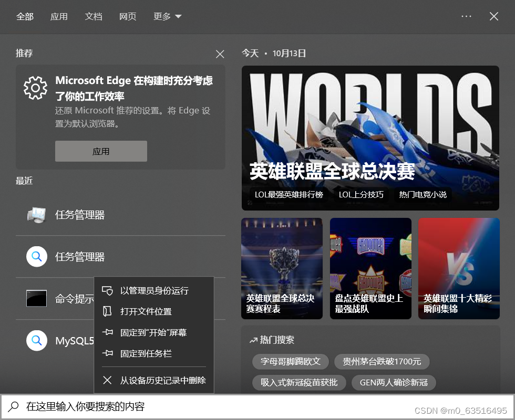Click the LOL上分技巧 tag
This screenshot has width=515, height=420.
[x=361, y=195]
